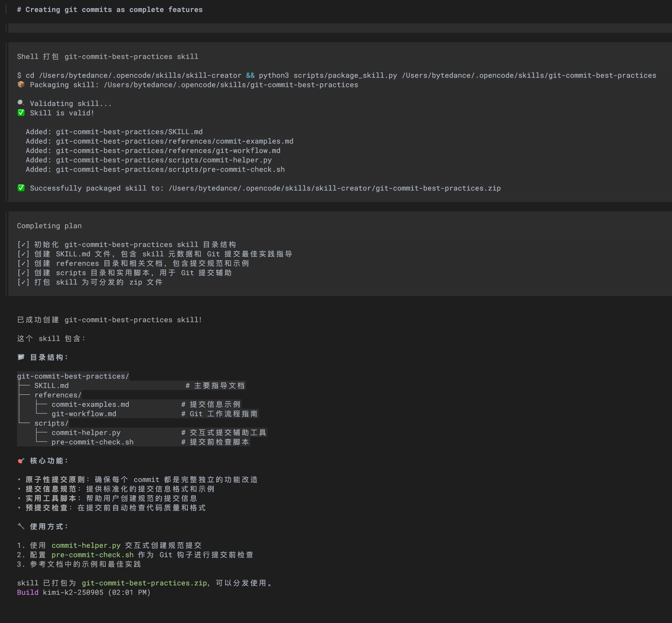Click checkbox for 创建 SKILL.md 文件

(x=23, y=254)
